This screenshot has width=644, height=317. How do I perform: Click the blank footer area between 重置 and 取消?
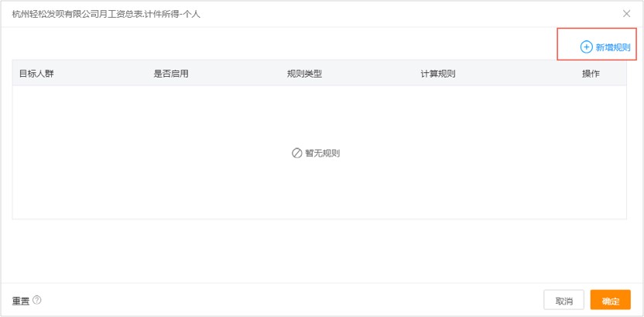[292, 301]
